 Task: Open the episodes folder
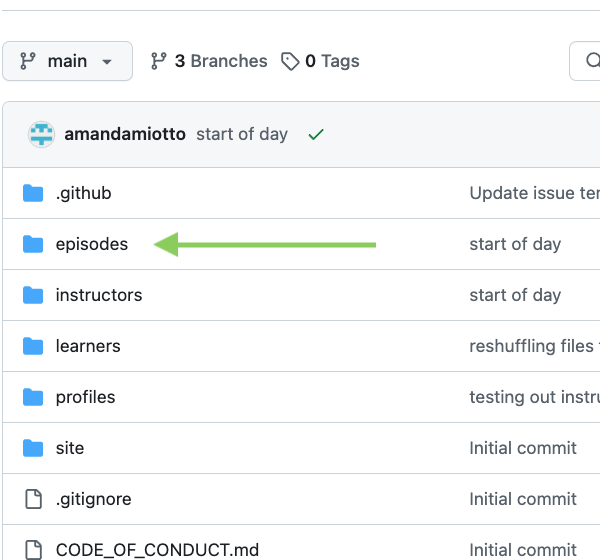(x=92, y=244)
